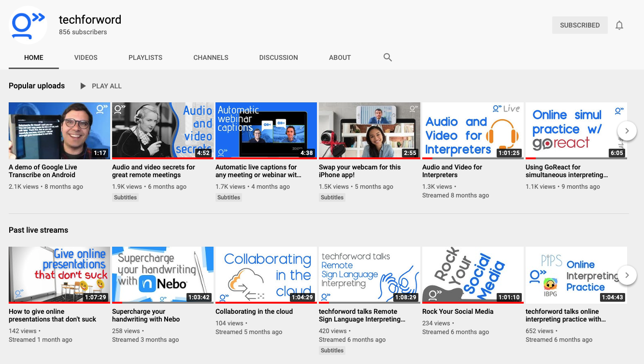The width and height of the screenshot is (644, 364).
Task: Click title 'A demo of Google Live Transcribe'
Action: click(x=43, y=171)
